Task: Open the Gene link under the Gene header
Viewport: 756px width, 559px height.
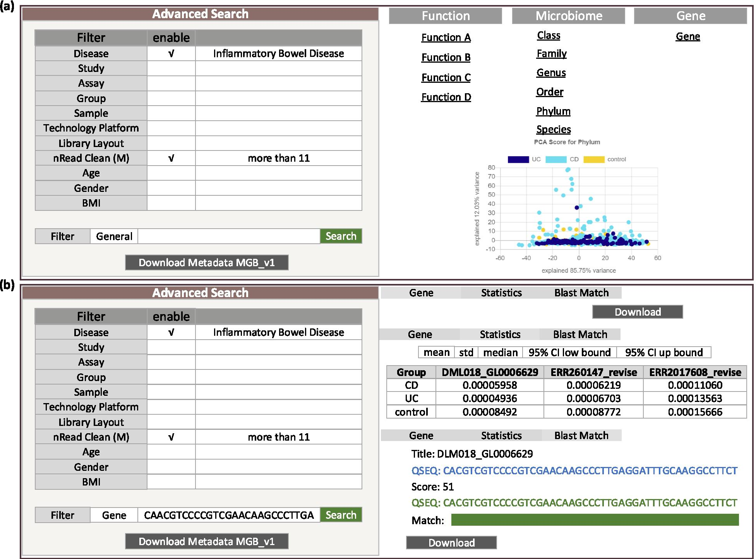Action: point(688,37)
